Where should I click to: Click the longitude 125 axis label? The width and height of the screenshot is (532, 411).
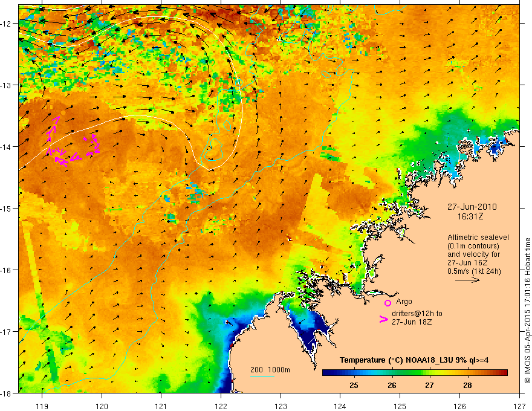(400, 406)
